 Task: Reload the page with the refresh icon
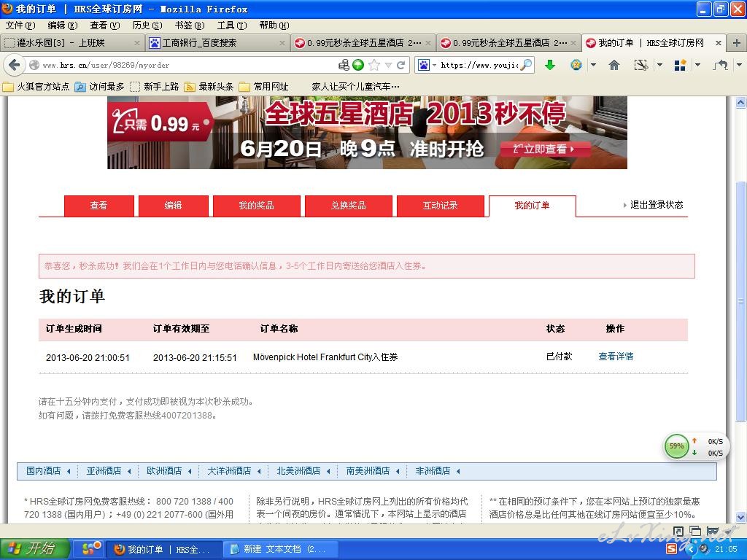pos(401,65)
